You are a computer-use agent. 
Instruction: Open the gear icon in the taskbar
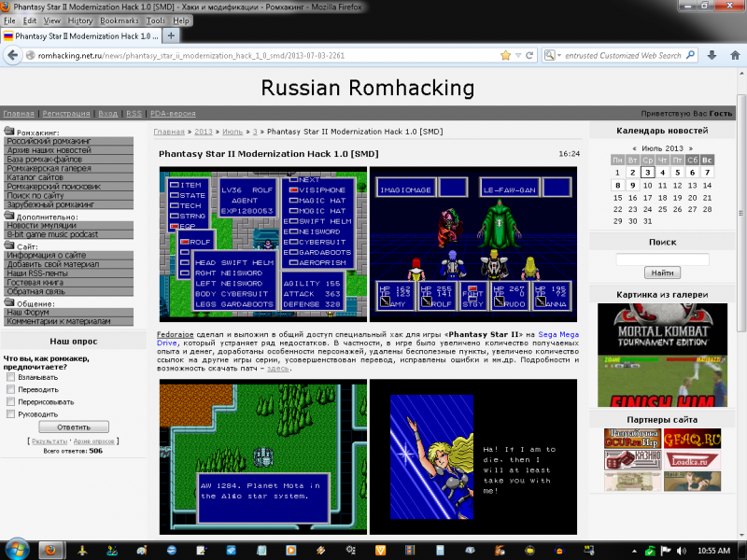point(351,551)
